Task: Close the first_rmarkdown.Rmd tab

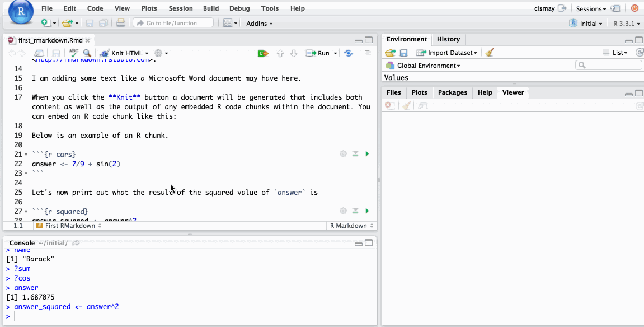Action: click(x=87, y=40)
